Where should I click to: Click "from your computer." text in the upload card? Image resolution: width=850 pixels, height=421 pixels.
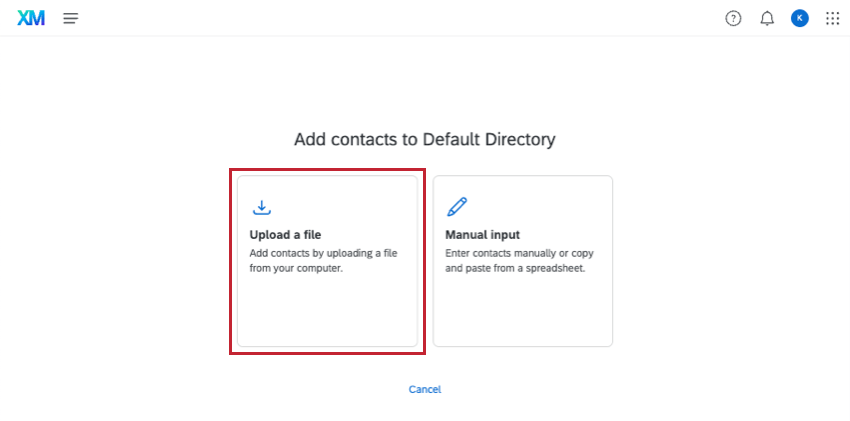pyautogui.click(x=296, y=268)
